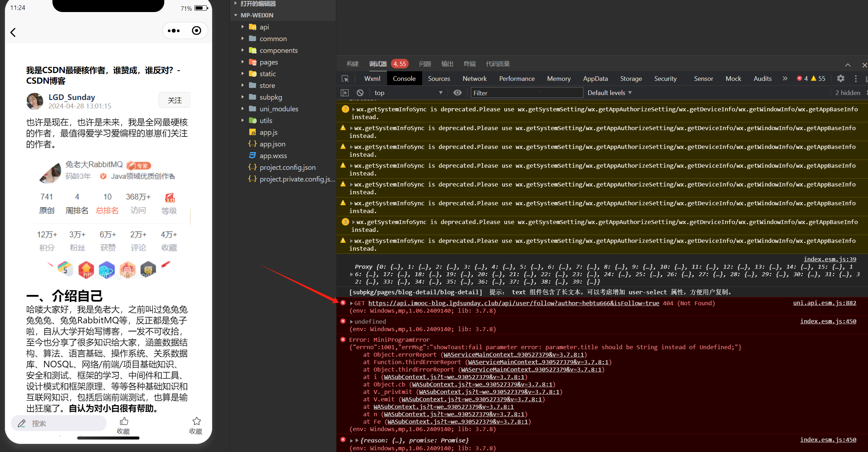
Task: Tap the mini program close target icon
Action: 197,31
